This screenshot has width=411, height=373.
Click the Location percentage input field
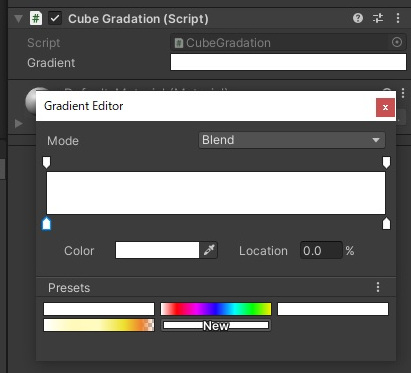tap(321, 250)
